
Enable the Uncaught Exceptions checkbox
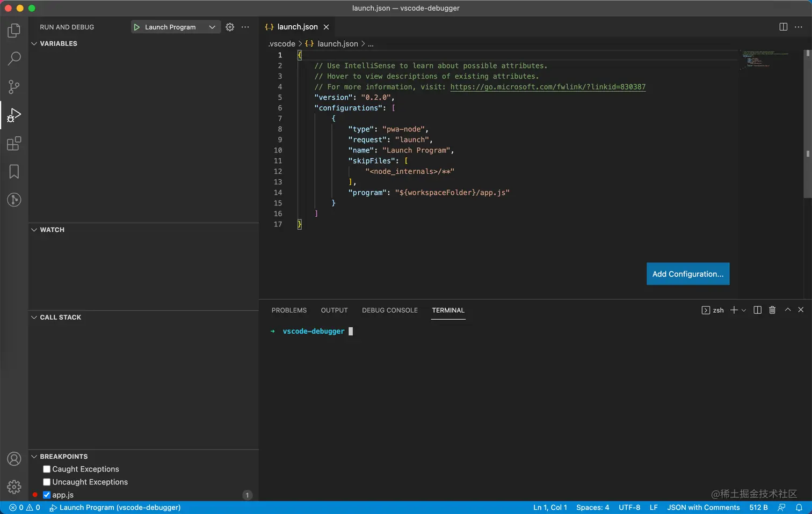pos(47,482)
